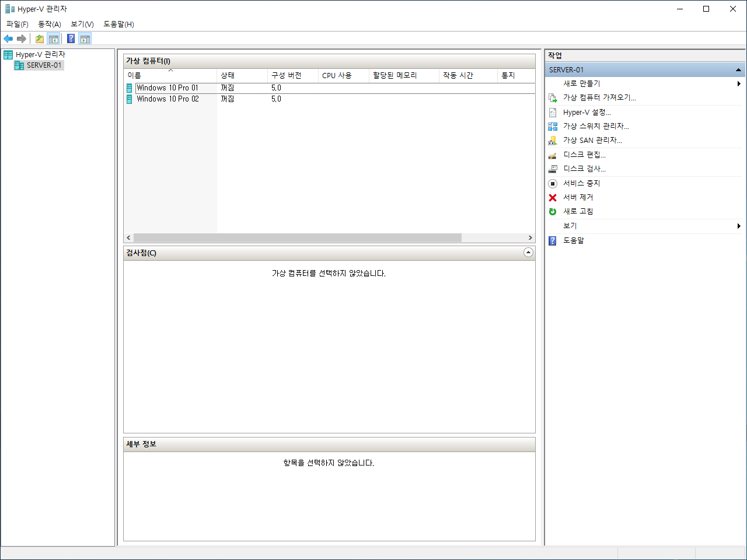747x560 pixels.
Task: Click the green 새로 고침 refresh icon
Action: 553,212
